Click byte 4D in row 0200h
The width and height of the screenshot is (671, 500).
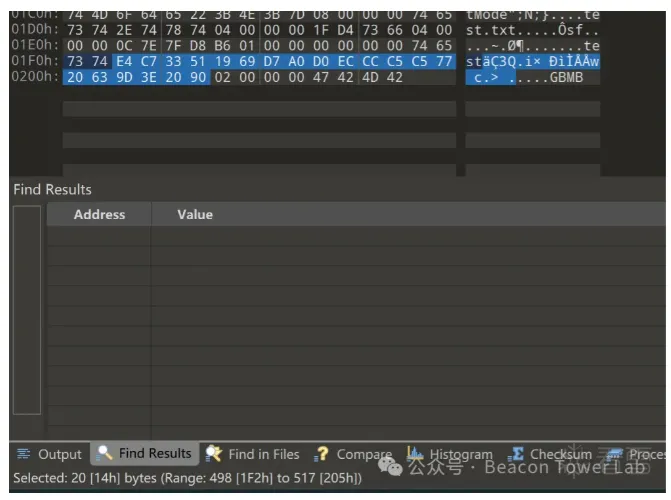coord(370,77)
